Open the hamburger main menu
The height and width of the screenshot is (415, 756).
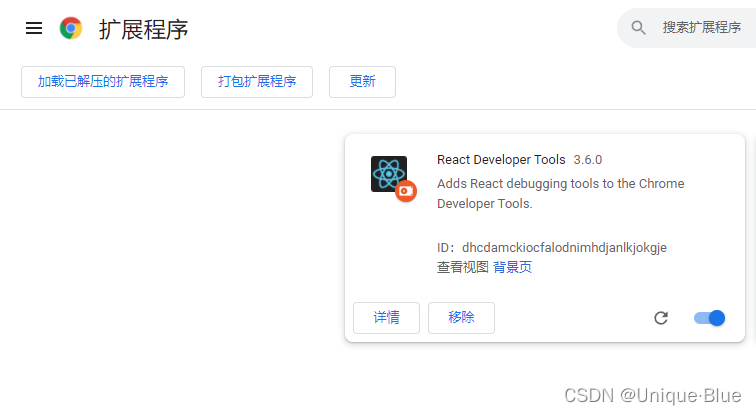click(34, 28)
